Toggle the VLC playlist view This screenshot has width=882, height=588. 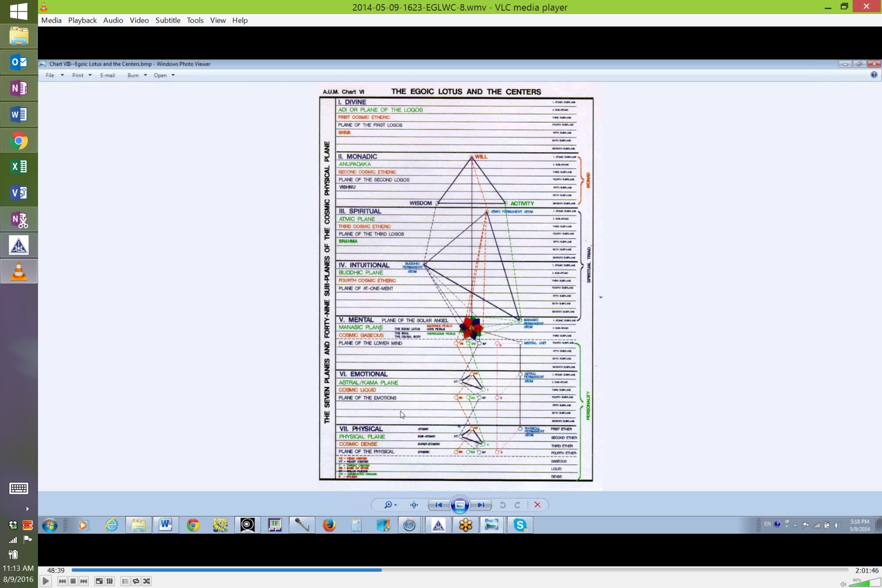coord(125,581)
